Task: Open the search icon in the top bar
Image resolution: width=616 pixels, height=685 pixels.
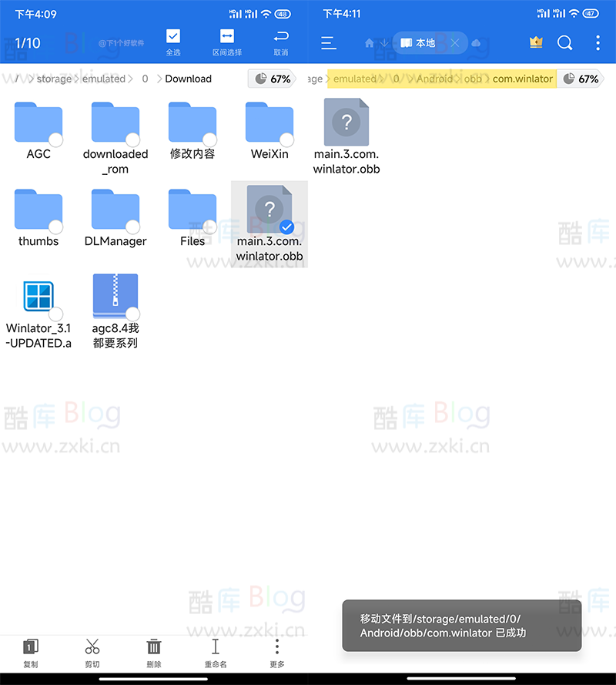Action: pos(564,43)
